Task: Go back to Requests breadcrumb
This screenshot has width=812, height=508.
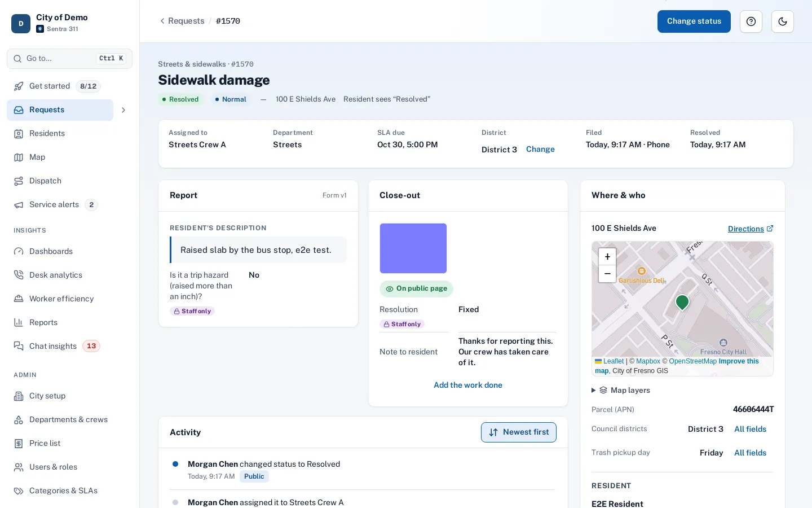Action: pyautogui.click(x=182, y=21)
